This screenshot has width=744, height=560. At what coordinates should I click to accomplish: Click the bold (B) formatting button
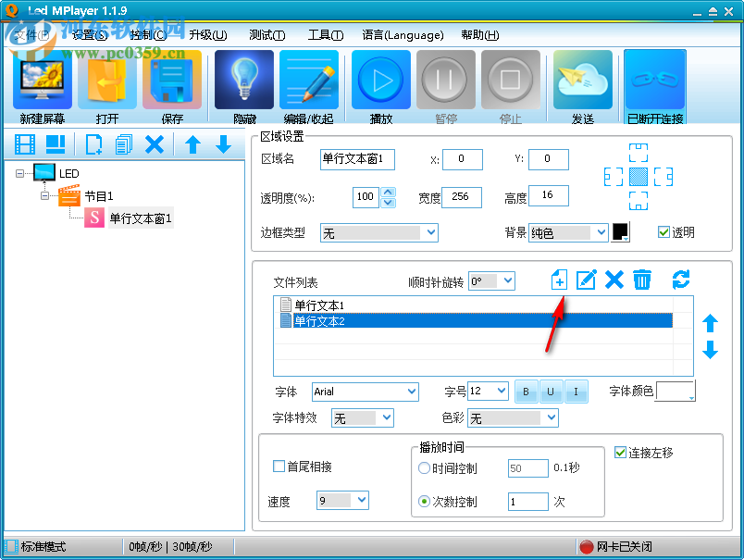pos(526,392)
